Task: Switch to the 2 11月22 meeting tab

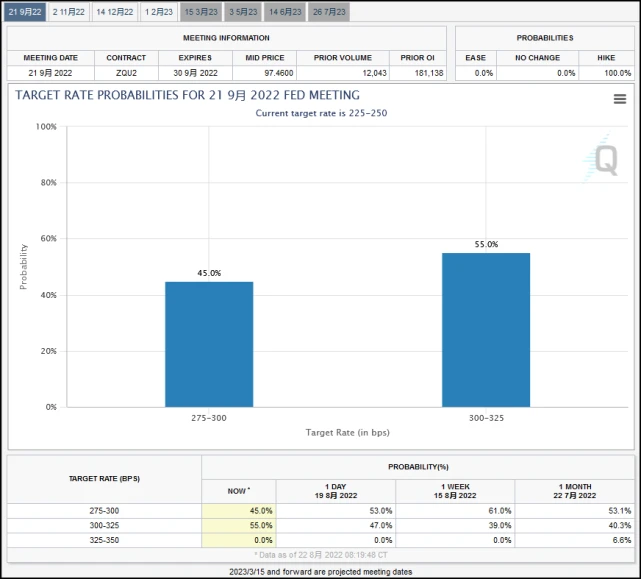Action: (69, 12)
